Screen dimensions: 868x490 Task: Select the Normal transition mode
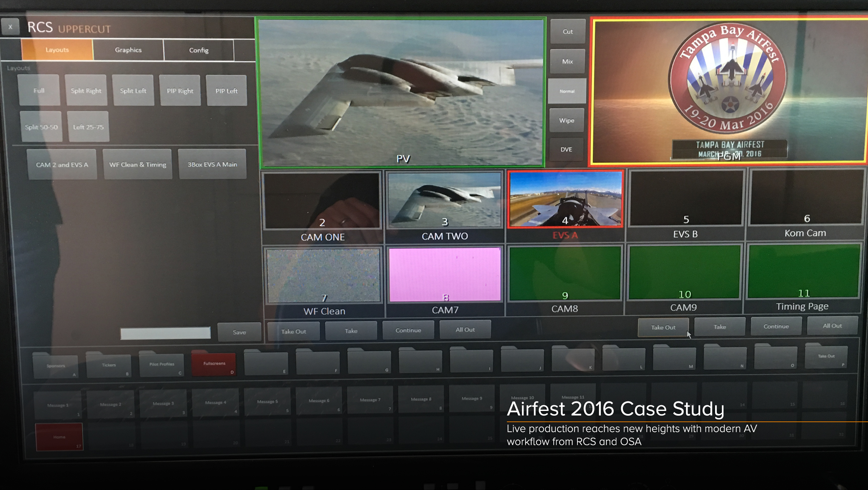click(567, 91)
